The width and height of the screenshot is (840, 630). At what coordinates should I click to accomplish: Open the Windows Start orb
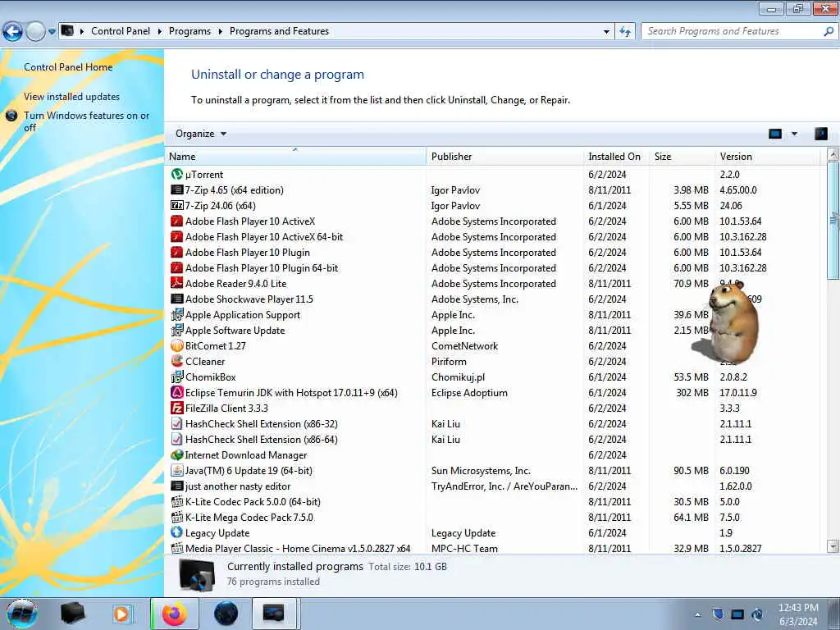tap(22, 614)
